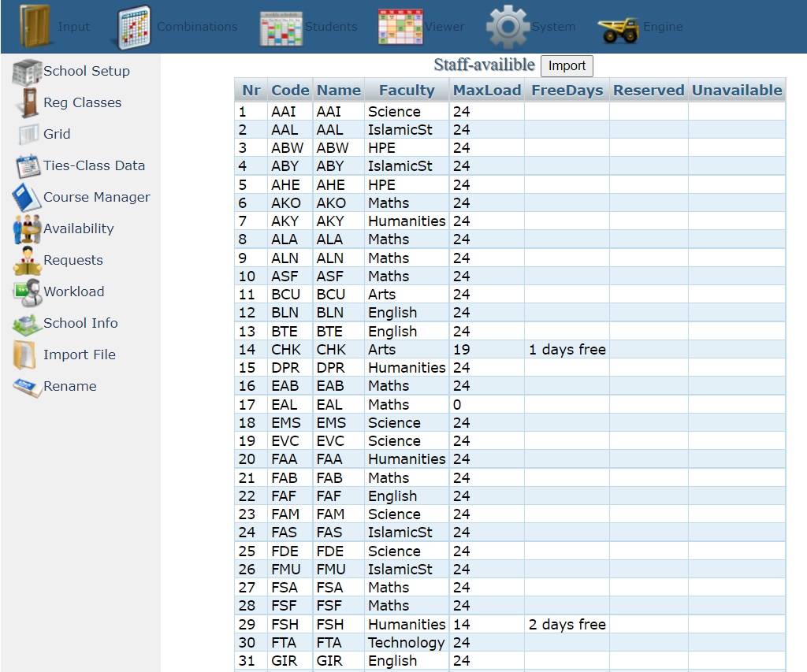Click the Students schedule icon
Viewport: 807px width, 672px height.
click(281, 26)
